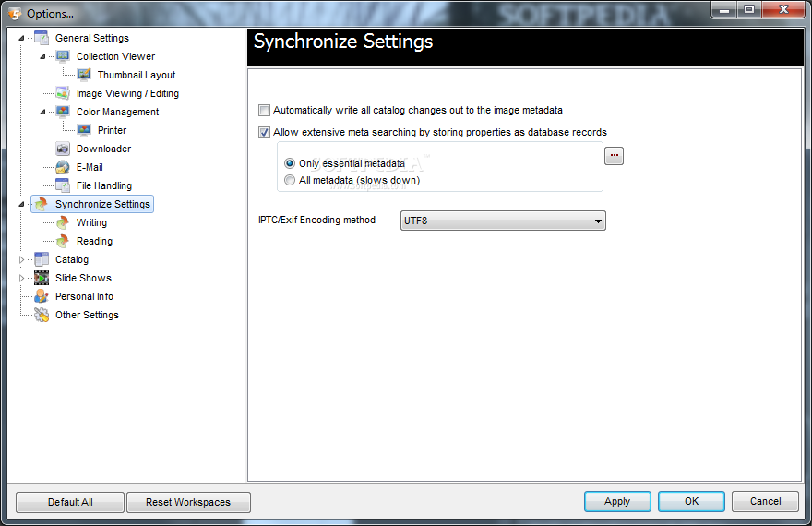Click the Reset Workspaces button

[x=188, y=502]
